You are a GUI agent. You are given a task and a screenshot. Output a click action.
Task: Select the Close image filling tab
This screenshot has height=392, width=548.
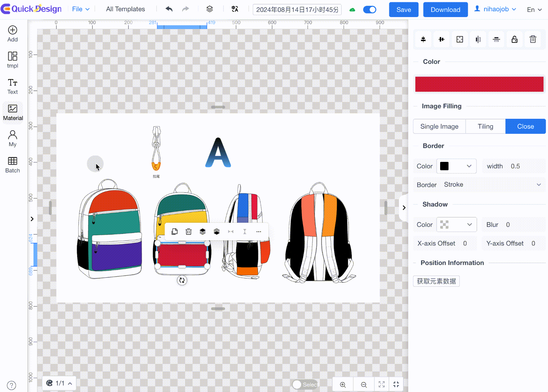(x=525, y=126)
